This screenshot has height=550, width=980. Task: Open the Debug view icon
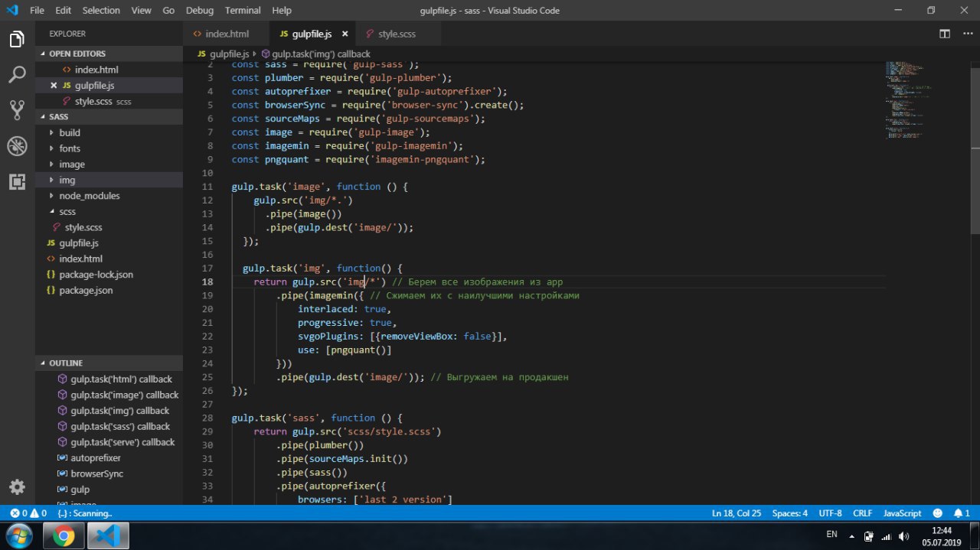pos(17,146)
